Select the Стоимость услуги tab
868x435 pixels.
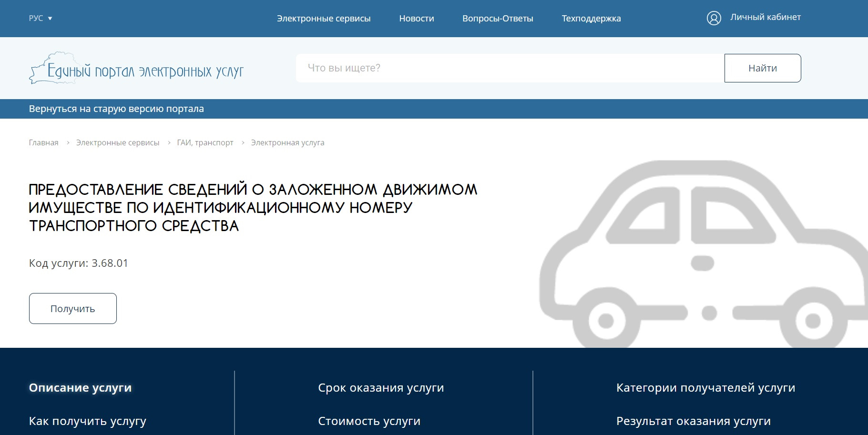point(369,421)
